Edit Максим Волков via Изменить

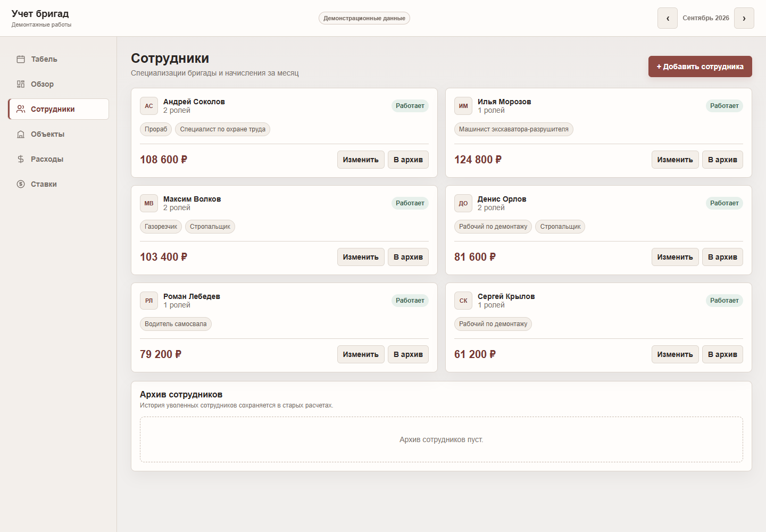(361, 257)
